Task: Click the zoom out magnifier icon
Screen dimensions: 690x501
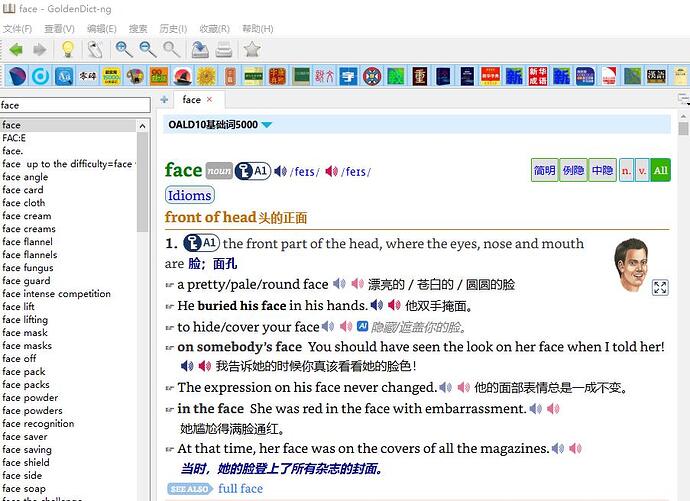Action: (x=148, y=49)
